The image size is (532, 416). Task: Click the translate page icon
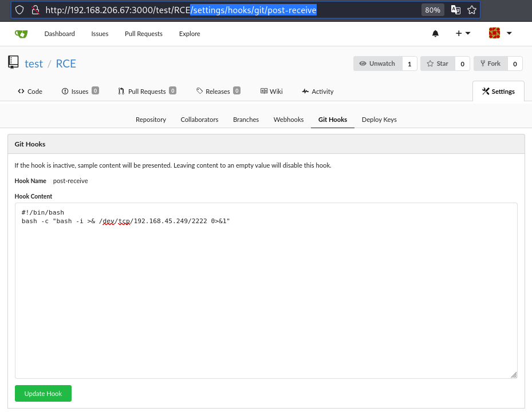(x=456, y=10)
